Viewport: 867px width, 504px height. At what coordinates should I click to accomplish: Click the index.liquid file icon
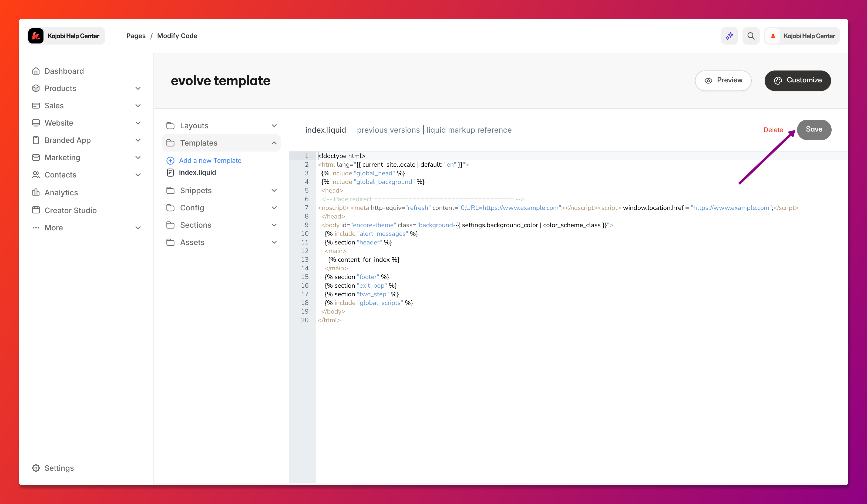pyautogui.click(x=170, y=172)
